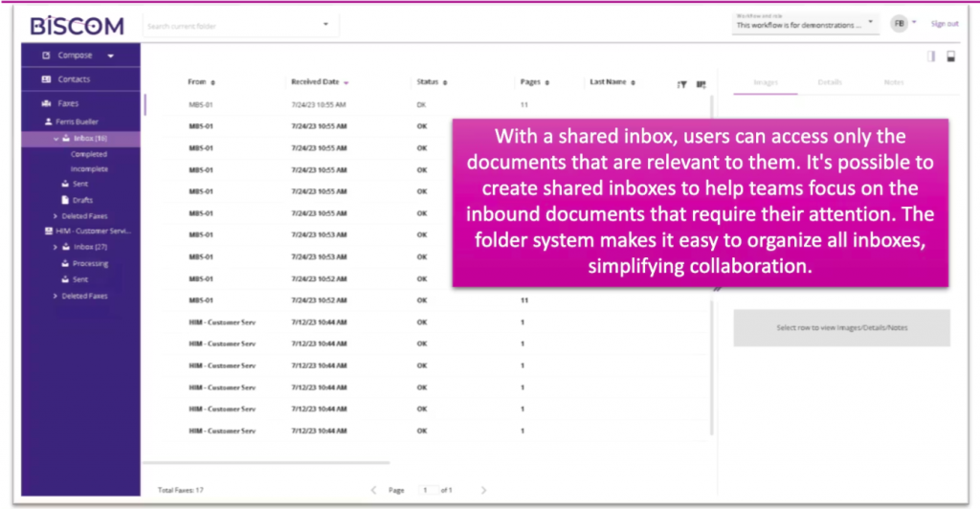Click the Total Faxes: 17 text
The height and width of the screenshot is (509, 980).
pos(181,490)
